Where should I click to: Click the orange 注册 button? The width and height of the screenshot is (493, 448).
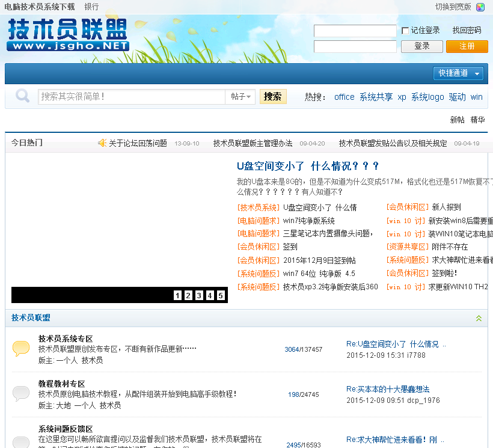click(467, 46)
